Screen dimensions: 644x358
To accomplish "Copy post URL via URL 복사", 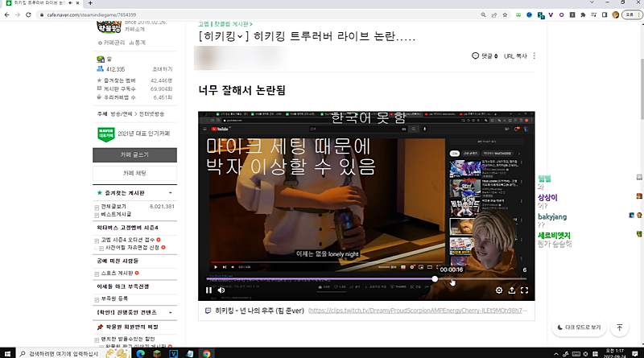I will tap(515, 56).
